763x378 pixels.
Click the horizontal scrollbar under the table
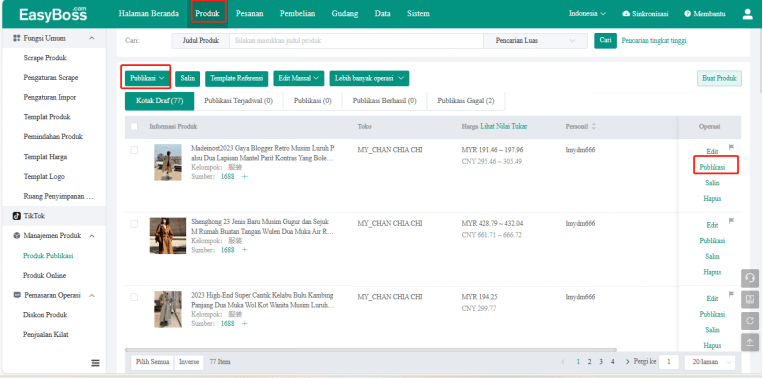[371, 349]
